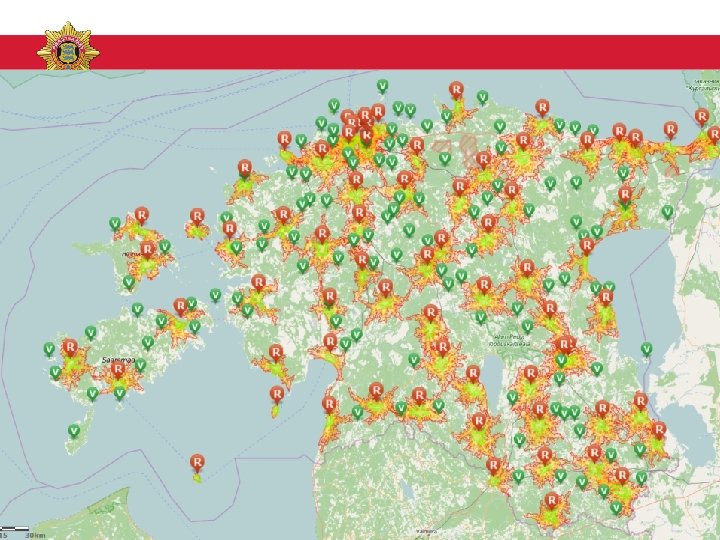Select the westernmost R marker on Saaremaa
The image size is (720, 540).
coord(70,348)
